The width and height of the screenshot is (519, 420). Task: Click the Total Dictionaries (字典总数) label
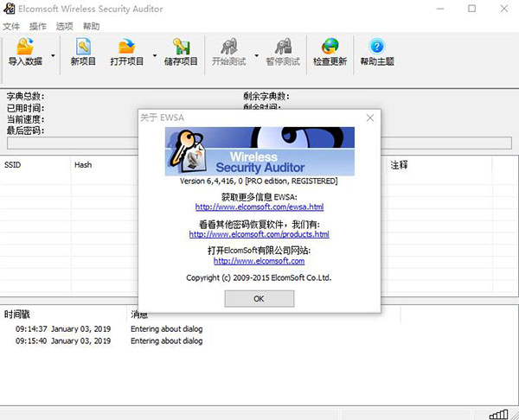25,97
